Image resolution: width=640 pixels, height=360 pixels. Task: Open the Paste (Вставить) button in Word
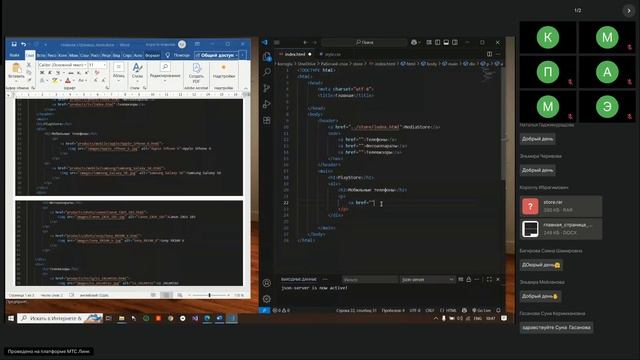(x=16, y=72)
